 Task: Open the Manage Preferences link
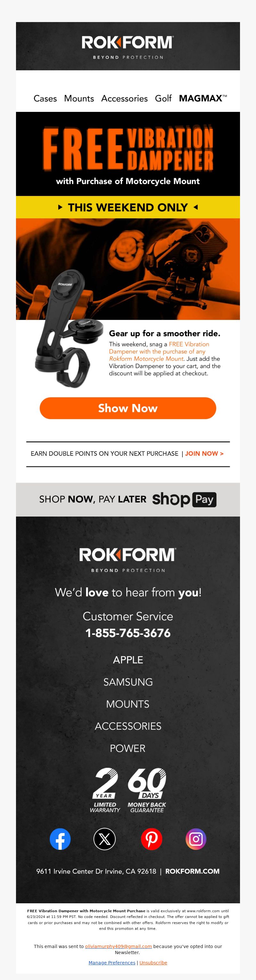(112, 962)
